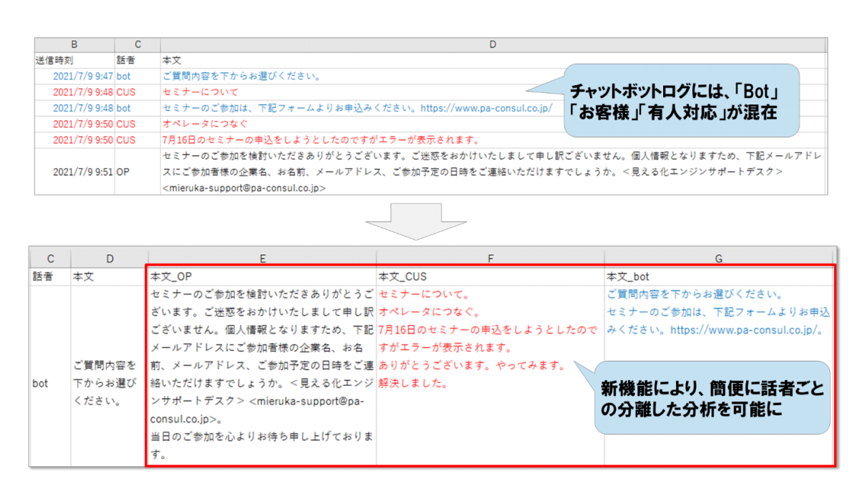The image size is (865, 504).
Task: Select the 2021/7/9 9:47 timestamp cell
Action: click(x=83, y=76)
